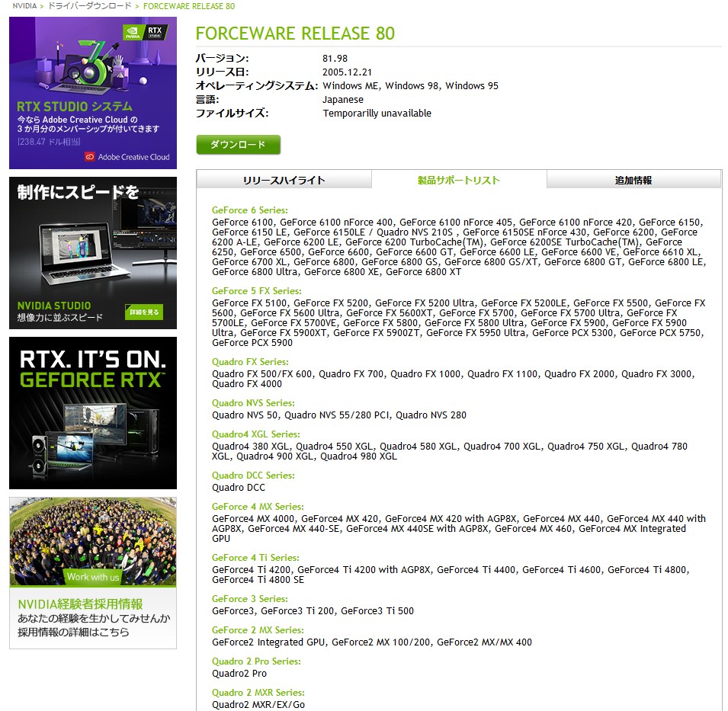The height and width of the screenshot is (711, 728).
Task: Click the GeForce 6 Series heading
Action: (250, 210)
